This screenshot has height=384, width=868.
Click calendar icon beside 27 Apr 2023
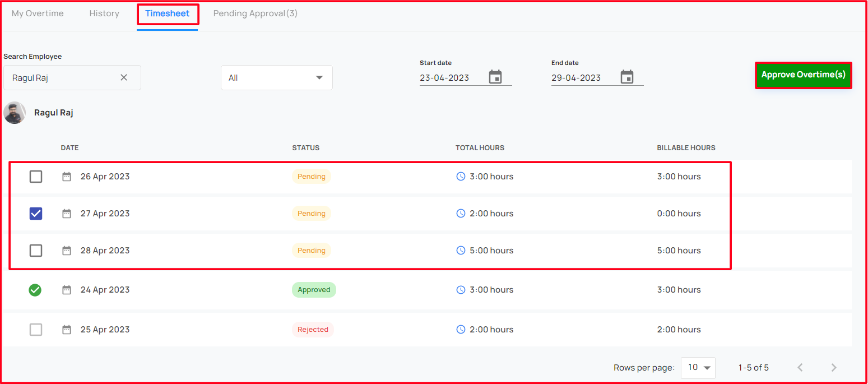pyautogui.click(x=67, y=214)
